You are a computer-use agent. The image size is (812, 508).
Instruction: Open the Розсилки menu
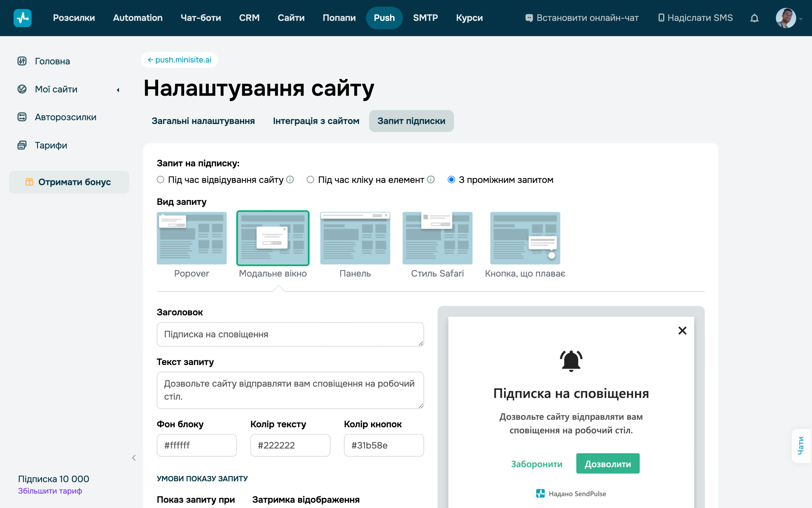(74, 18)
